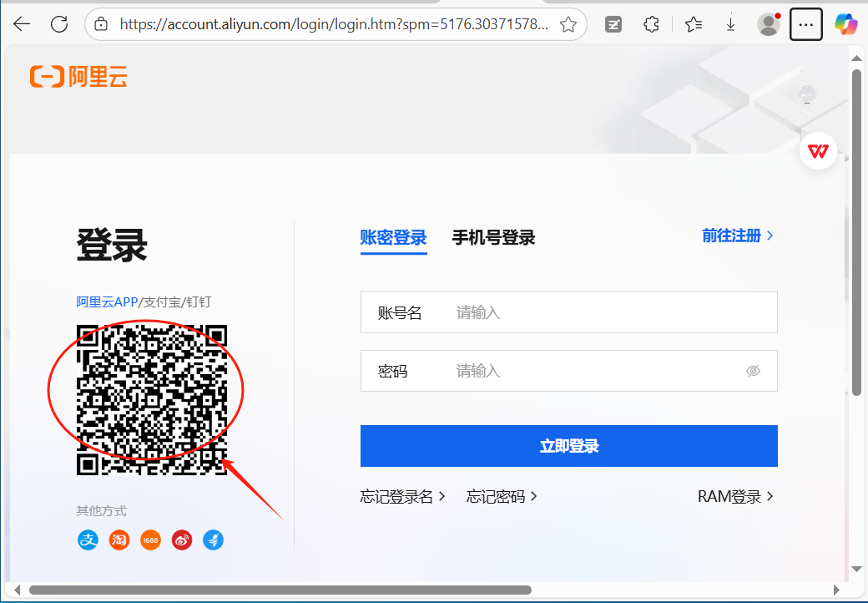The image size is (868, 603).
Task: Open the 忘记密码 link
Action: click(502, 497)
